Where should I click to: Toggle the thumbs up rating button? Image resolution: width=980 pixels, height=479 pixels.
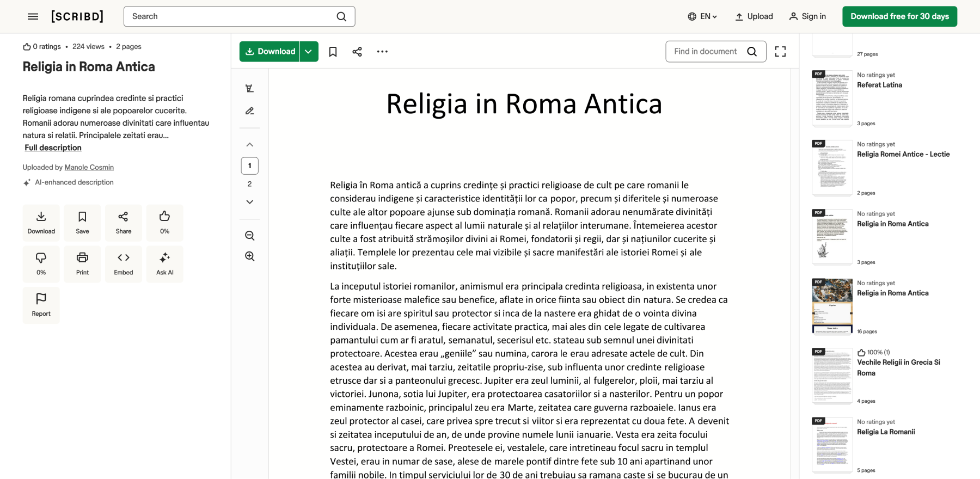coord(164,223)
